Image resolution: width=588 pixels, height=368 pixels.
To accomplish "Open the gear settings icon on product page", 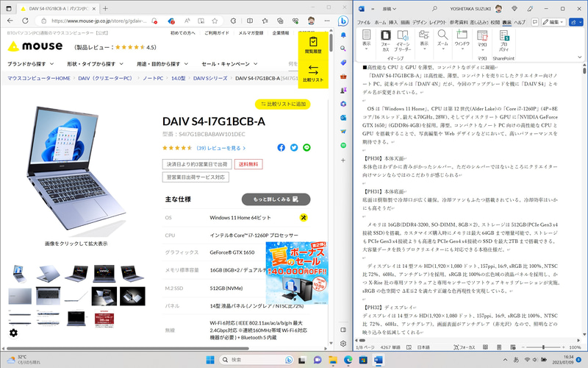I will [13, 333].
